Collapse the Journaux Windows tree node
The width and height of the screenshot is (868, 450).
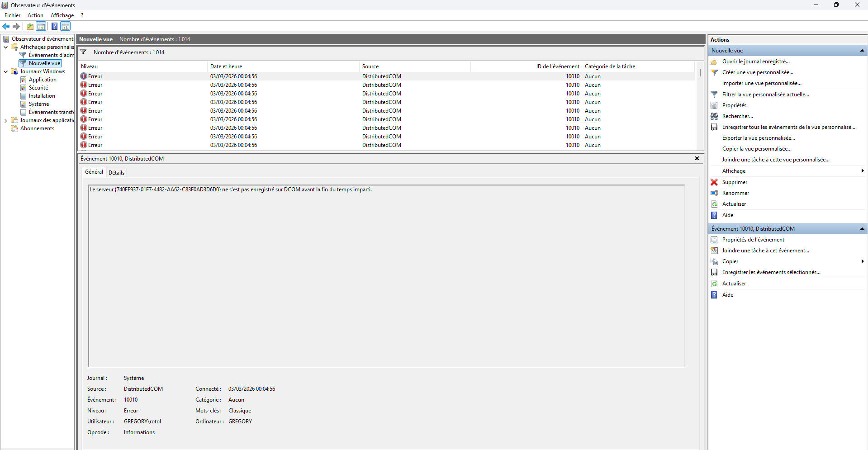point(5,71)
